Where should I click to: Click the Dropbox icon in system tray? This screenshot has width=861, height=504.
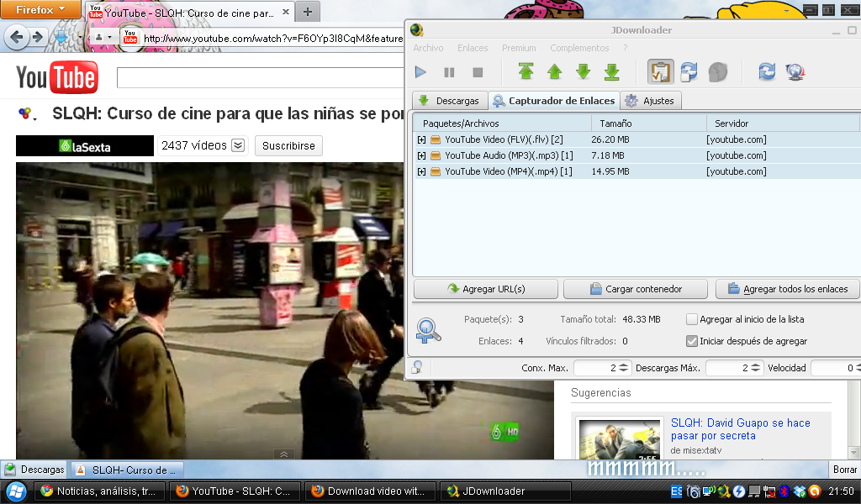[800, 491]
